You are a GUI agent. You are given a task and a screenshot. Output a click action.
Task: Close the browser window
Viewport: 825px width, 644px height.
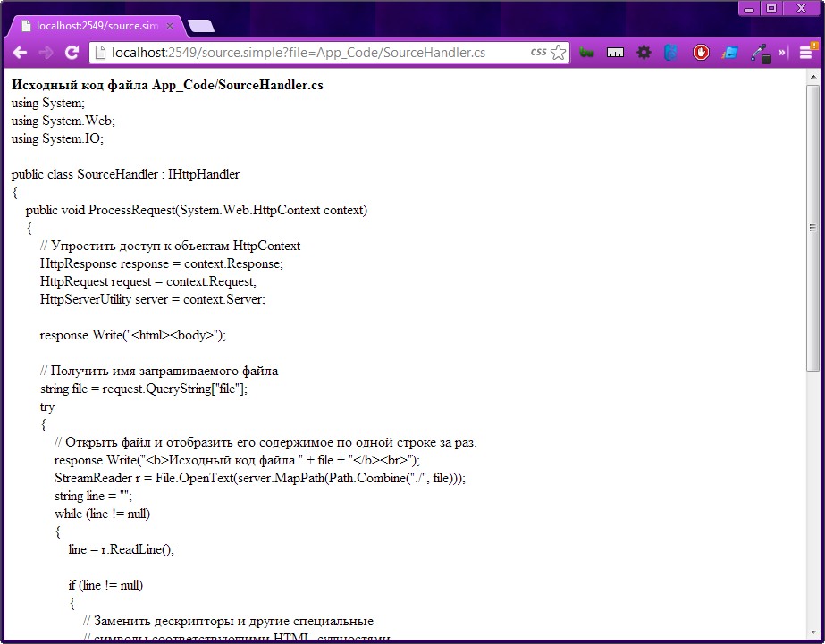802,8
